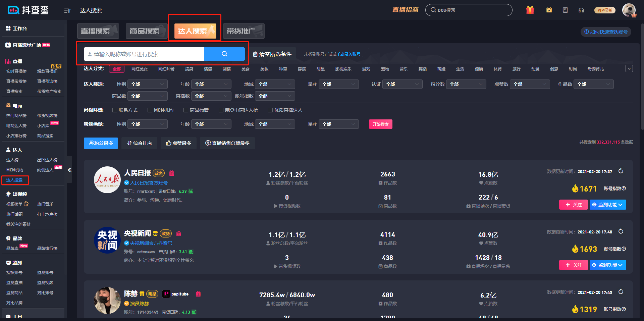644x321 pixels.
Task: Open the headset customer service icon
Action: click(581, 10)
